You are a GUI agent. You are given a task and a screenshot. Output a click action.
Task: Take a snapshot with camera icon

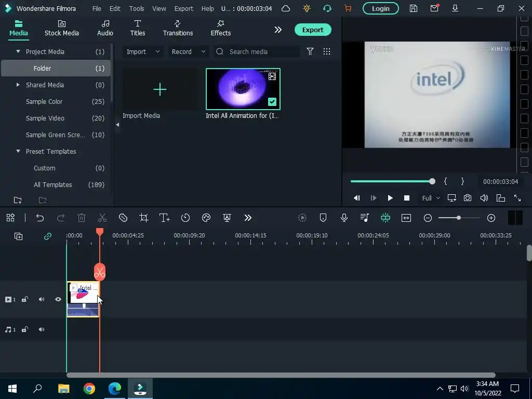468,198
